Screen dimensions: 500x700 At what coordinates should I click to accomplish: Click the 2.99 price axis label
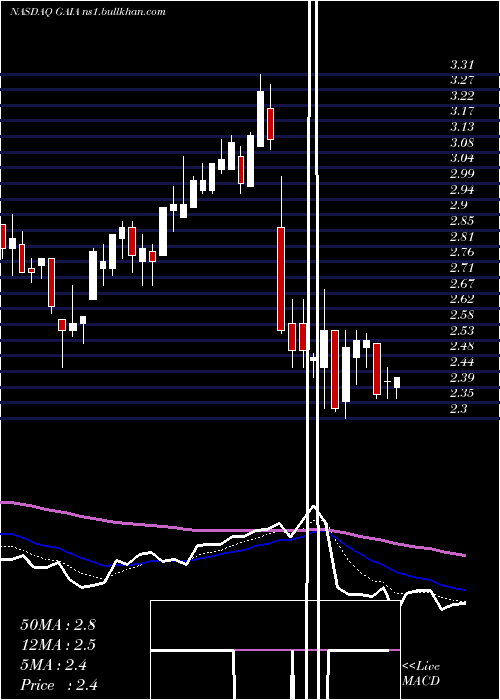pos(462,174)
